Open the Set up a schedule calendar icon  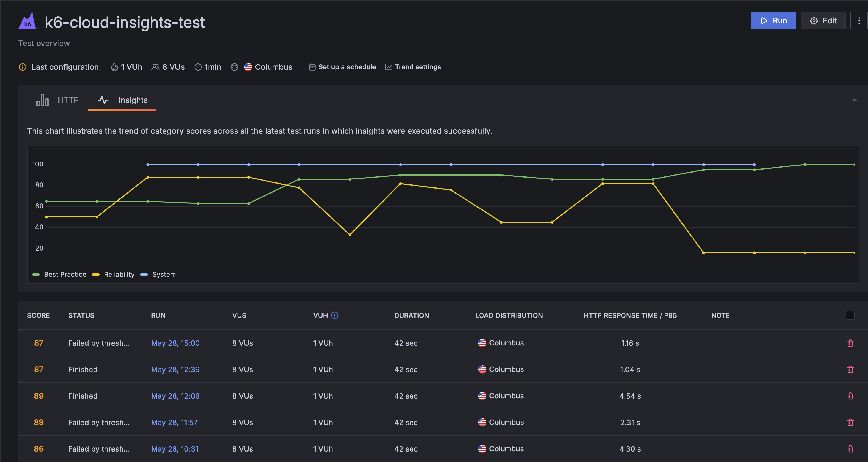[312, 67]
